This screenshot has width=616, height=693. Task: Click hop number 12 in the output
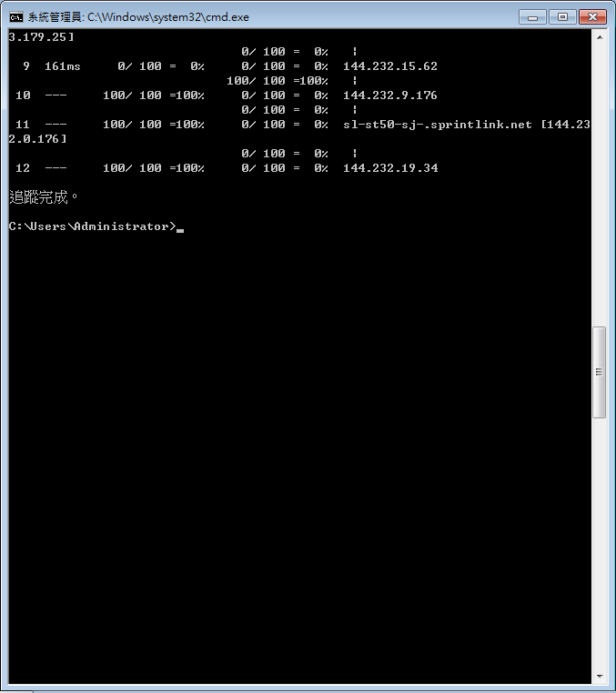click(x=23, y=168)
